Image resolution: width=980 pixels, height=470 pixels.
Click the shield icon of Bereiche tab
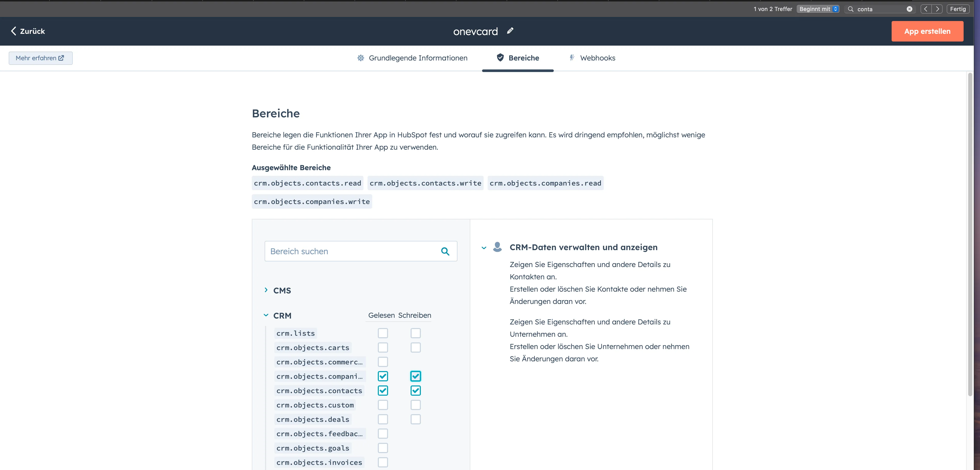[x=500, y=57]
